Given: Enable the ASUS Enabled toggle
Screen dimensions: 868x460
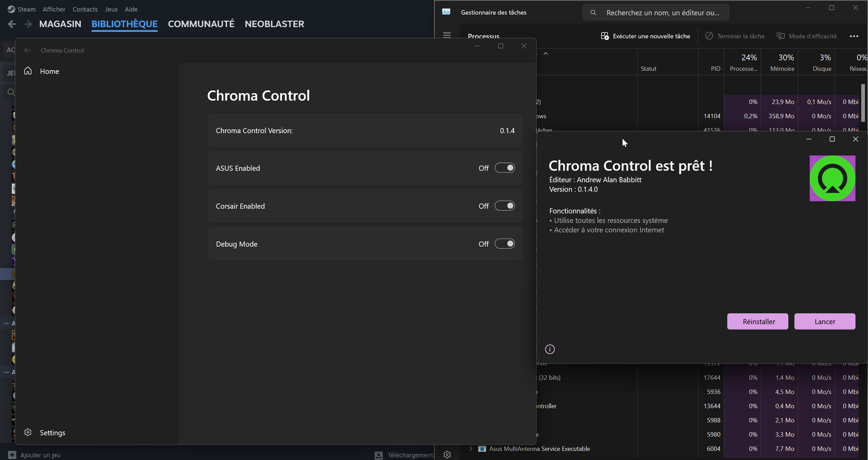Looking at the screenshot, I should tap(505, 168).
